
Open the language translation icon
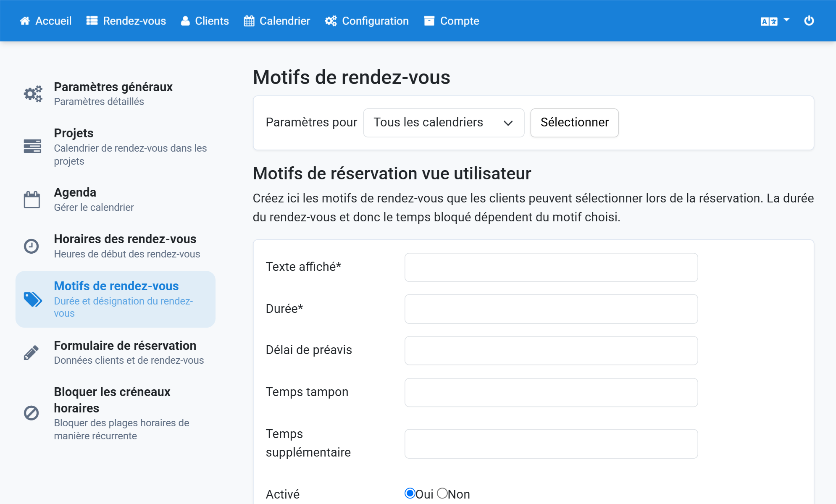click(769, 21)
